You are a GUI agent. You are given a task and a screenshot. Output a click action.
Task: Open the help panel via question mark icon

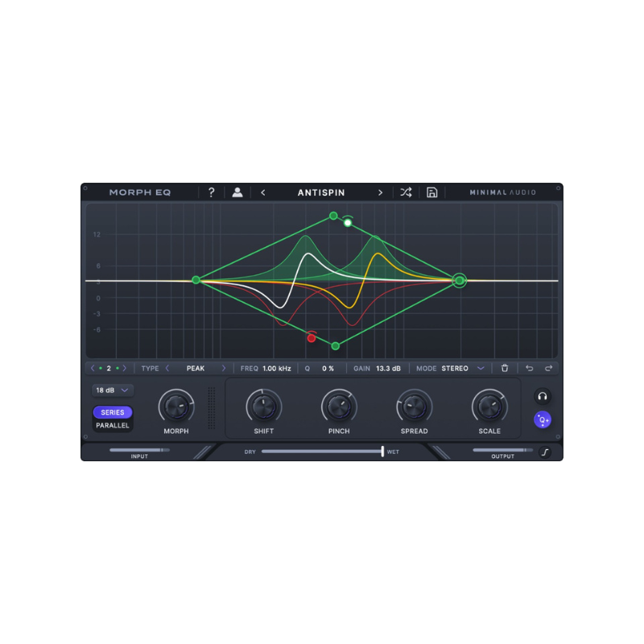(211, 192)
